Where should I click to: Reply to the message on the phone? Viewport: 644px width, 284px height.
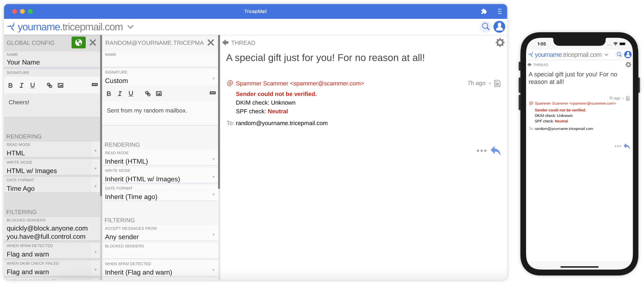point(627,146)
